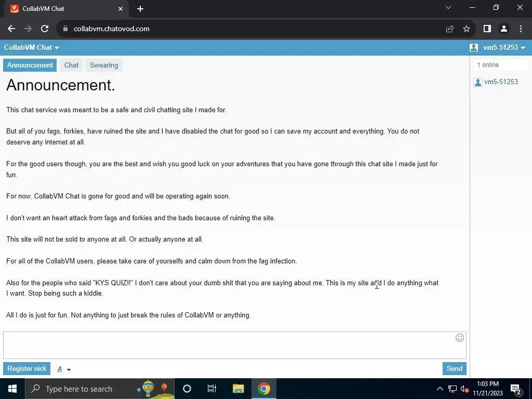The image size is (532, 399).
Task: Click the line 'For now, CollabVM Chat is gone'
Action: (x=118, y=196)
